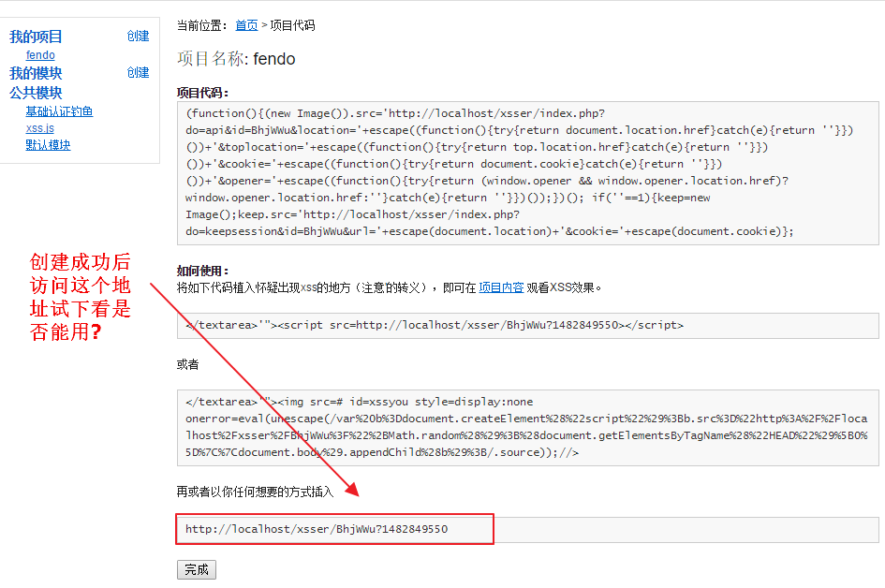885x588 pixels.
Task: Click the 如何使用: label
Action: point(202,271)
